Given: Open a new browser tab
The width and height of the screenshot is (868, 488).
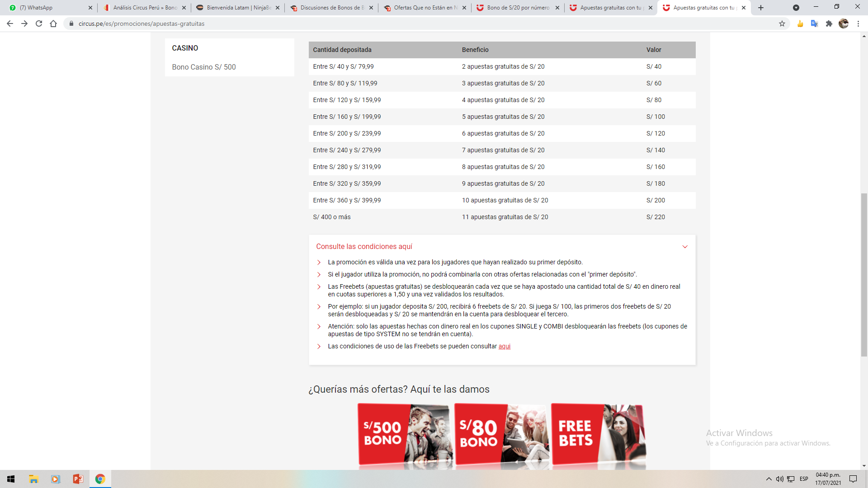Looking at the screenshot, I should tap(761, 8).
